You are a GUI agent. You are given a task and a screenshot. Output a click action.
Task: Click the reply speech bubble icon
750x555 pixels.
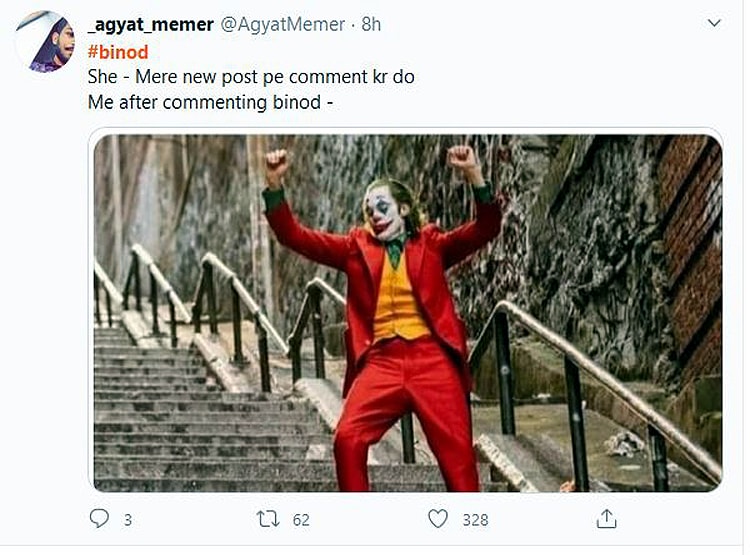99,519
